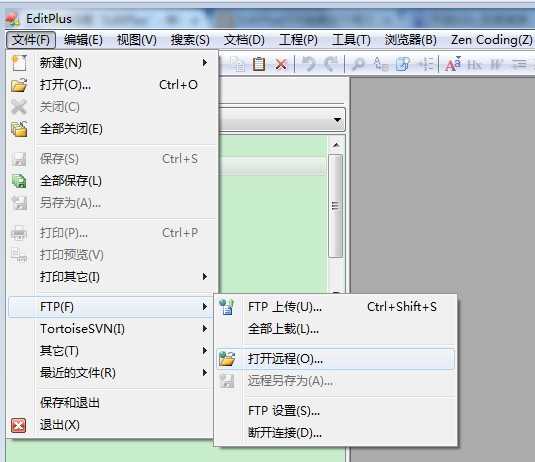The height and width of the screenshot is (462, 535).
Task: Click the Paste clipboard toolbar icon
Action: (x=259, y=64)
